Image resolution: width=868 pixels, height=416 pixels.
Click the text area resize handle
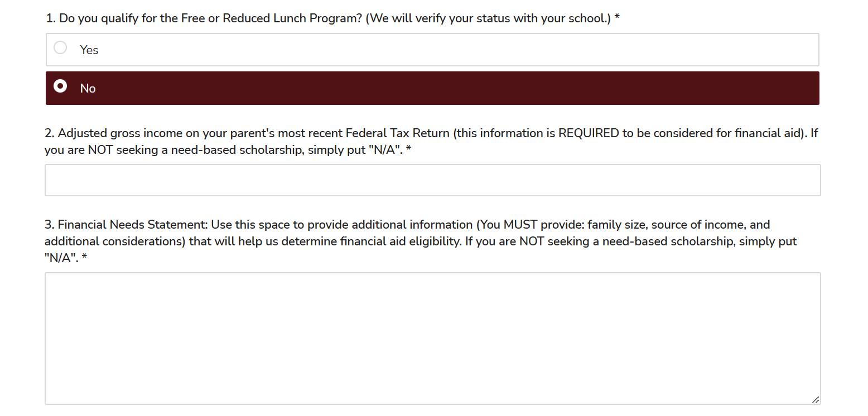[x=816, y=399]
